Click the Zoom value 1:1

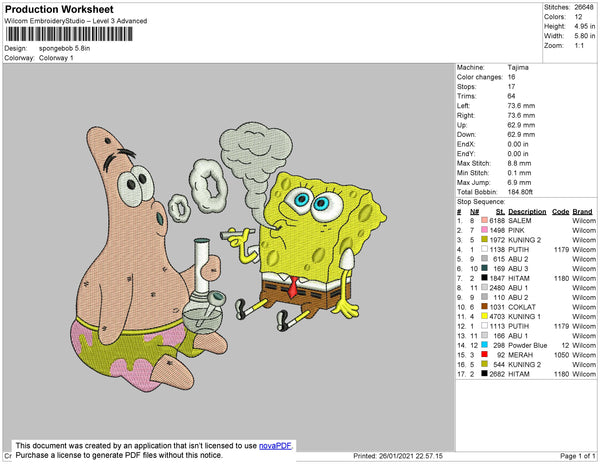(579, 46)
